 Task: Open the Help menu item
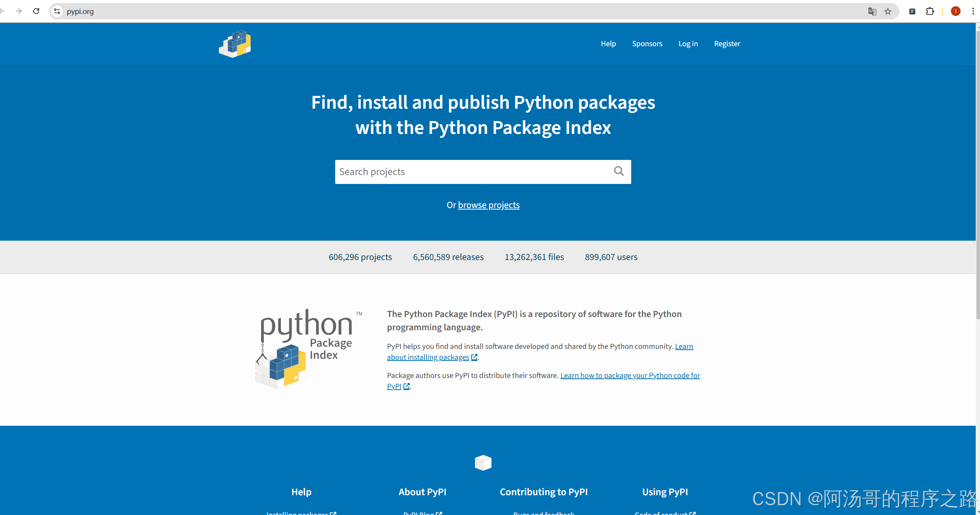[608, 43]
